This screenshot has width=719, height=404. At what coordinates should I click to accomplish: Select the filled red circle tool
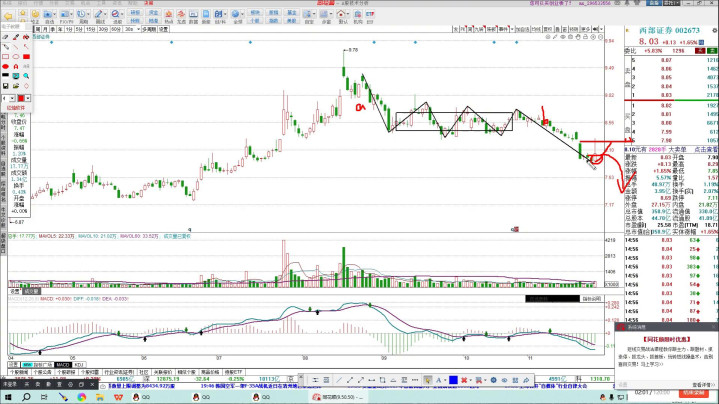pyautogui.click(x=5, y=66)
